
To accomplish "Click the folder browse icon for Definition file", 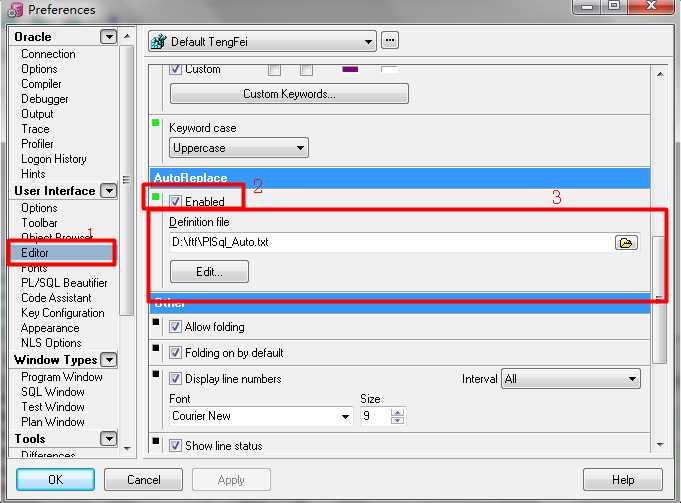I will point(626,242).
